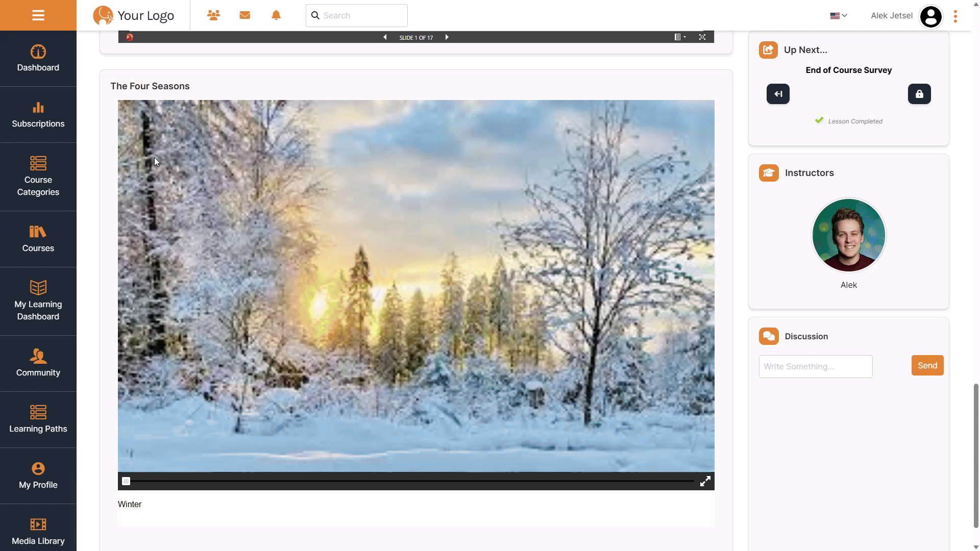Open the user avatar profile icon
The height and width of the screenshot is (551, 980).
pyautogui.click(x=930, y=16)
